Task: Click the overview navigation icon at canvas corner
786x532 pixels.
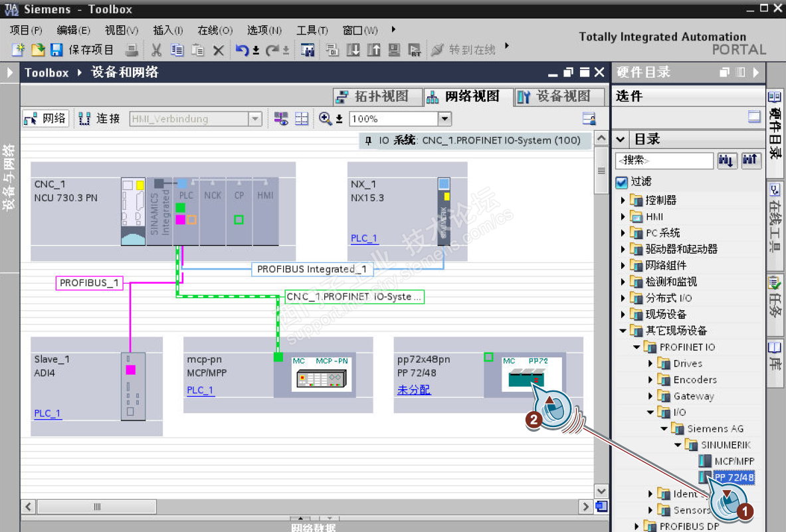Action: click(601, 507)
